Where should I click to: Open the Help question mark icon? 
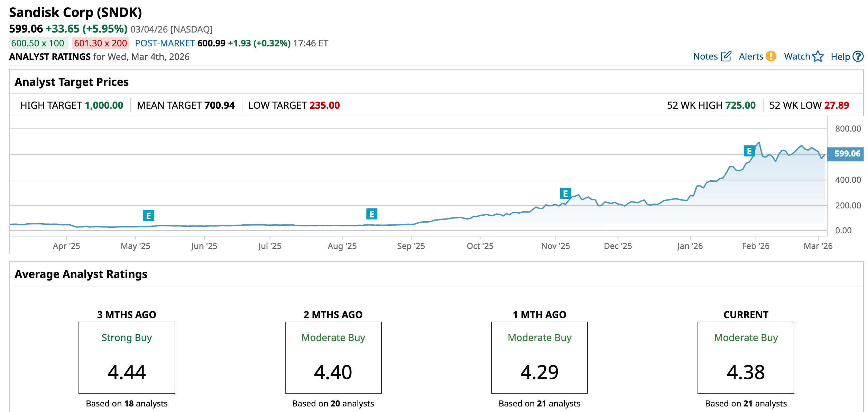coord(858,56)
